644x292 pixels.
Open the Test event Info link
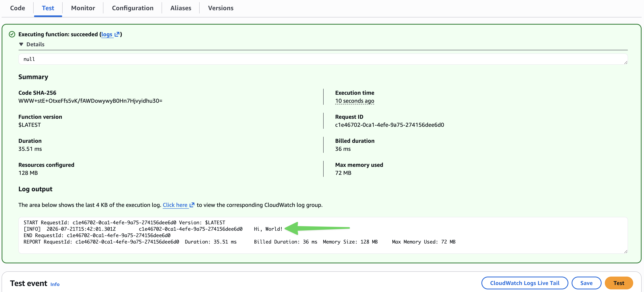[55, 284]
